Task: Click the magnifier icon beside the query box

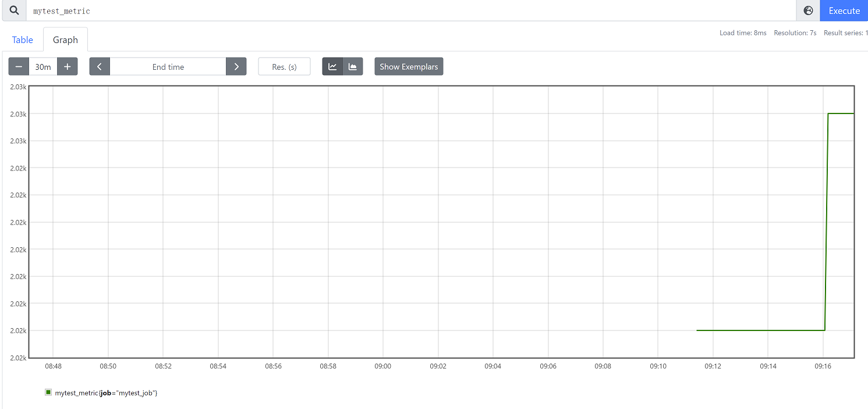Action: point(14,10)
